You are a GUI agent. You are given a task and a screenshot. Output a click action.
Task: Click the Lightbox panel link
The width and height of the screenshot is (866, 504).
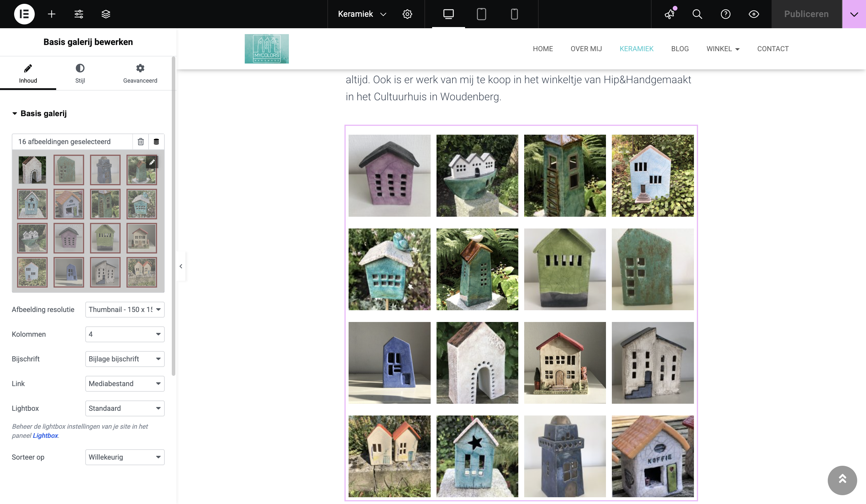pyautogui.click(x=45, y=435)
